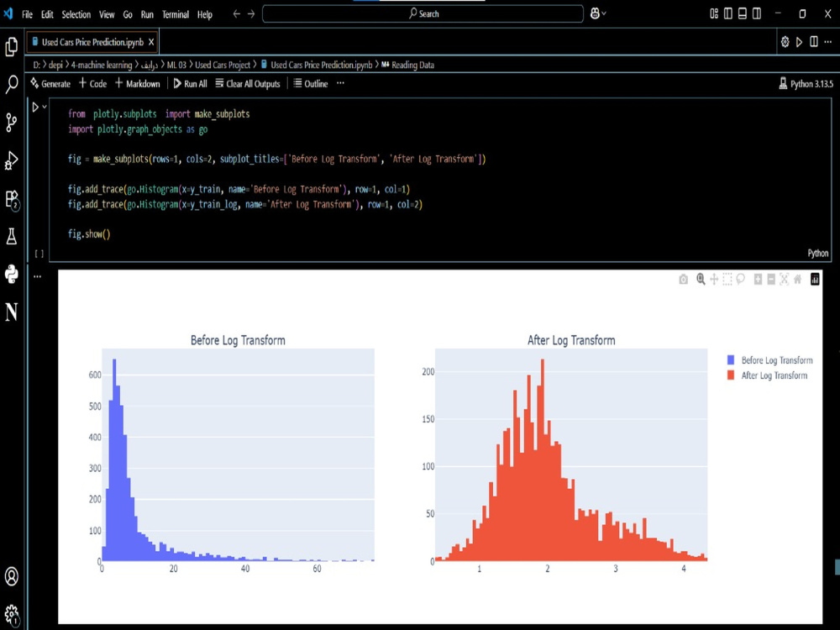Click the red legend color swatch
Viewport: 840px width, 630px height.
point(731,375)
